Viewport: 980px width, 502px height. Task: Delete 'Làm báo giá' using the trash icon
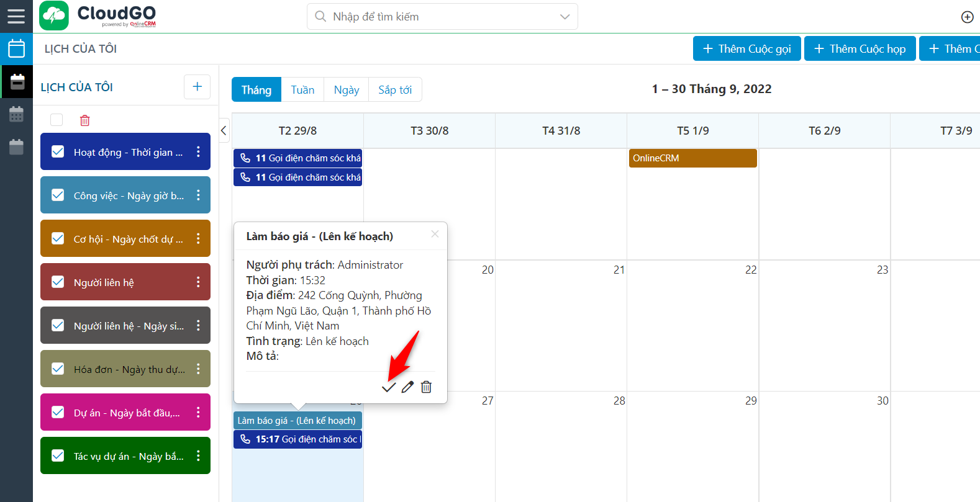tap(426, 387)
